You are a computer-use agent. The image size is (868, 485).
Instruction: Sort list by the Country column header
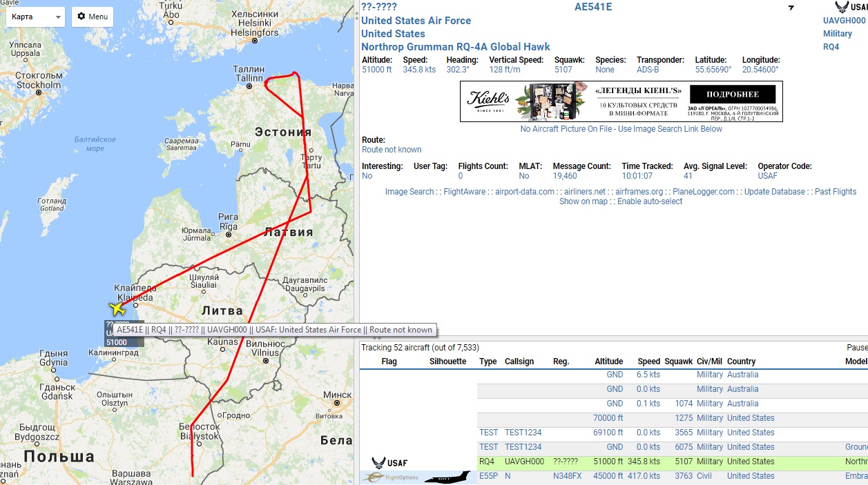pyautogui.click(x=741, y=362)
